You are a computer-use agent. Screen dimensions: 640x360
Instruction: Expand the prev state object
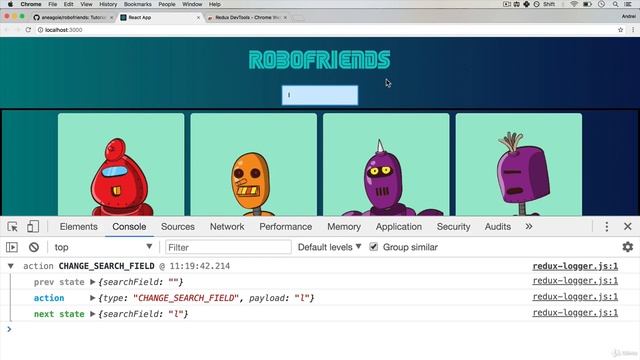[x=93, y=282]
